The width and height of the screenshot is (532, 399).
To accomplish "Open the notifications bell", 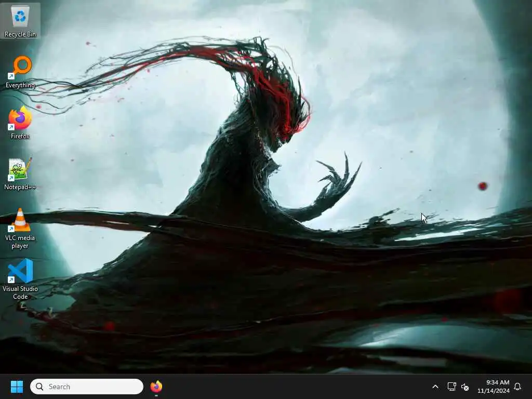I will (517, 387).
